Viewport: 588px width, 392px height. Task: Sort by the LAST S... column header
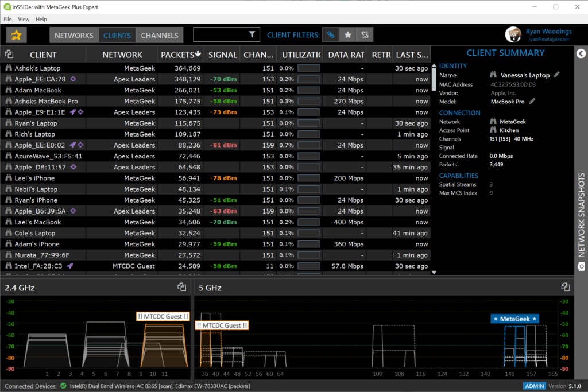click(412, 55)
